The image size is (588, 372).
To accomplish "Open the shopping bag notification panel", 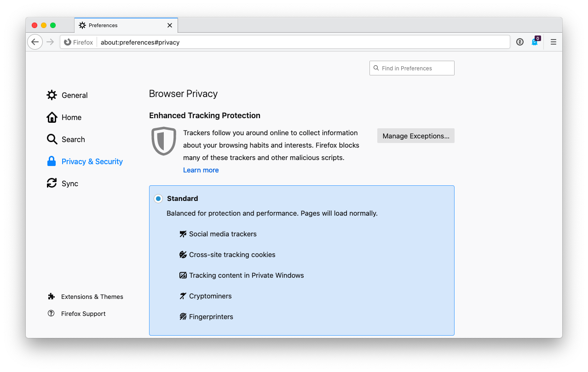I will (535, 42).
